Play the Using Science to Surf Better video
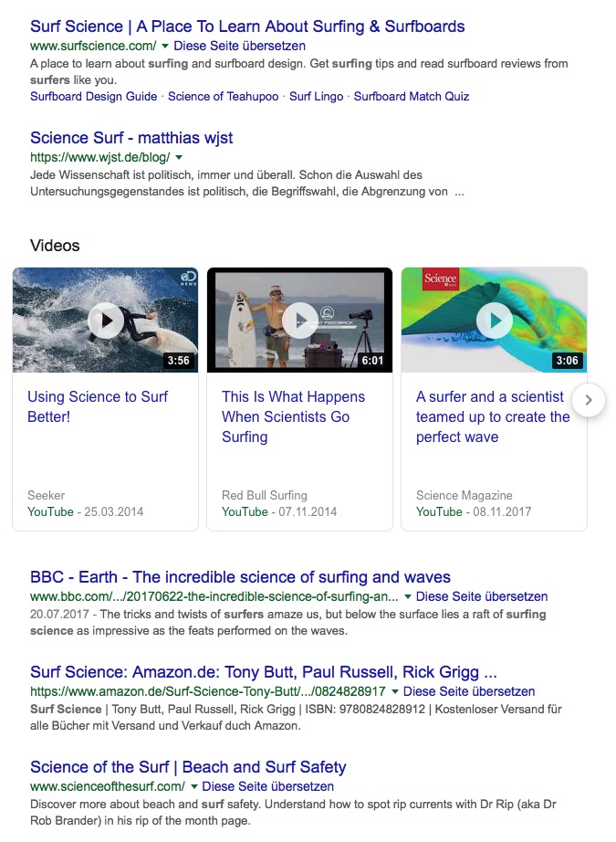The height and width of the screenshot is (842, 616). pos(106,320)
